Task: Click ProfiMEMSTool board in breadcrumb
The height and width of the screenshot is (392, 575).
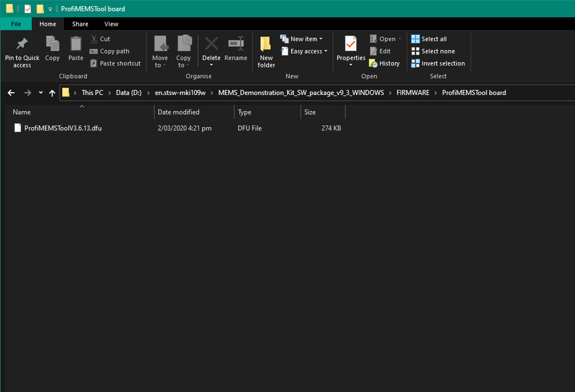Action: point(474,93)
